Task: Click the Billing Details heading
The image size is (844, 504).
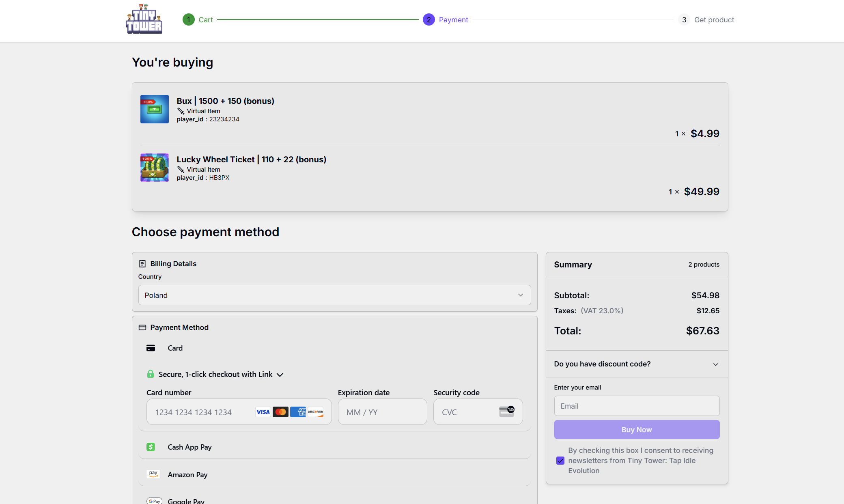Action: click(173, 264)
